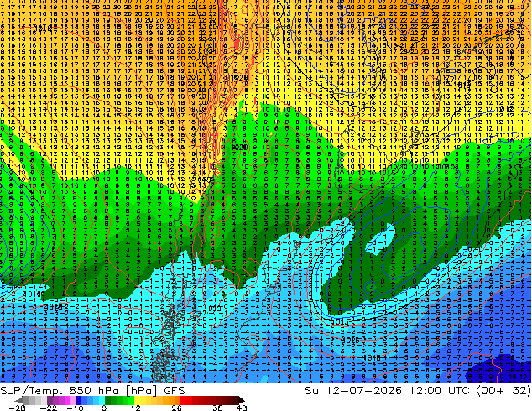The image size is (532, 411).
Task: Click the 0 label on the temperature scale
Action: click(x=104, y=408)
